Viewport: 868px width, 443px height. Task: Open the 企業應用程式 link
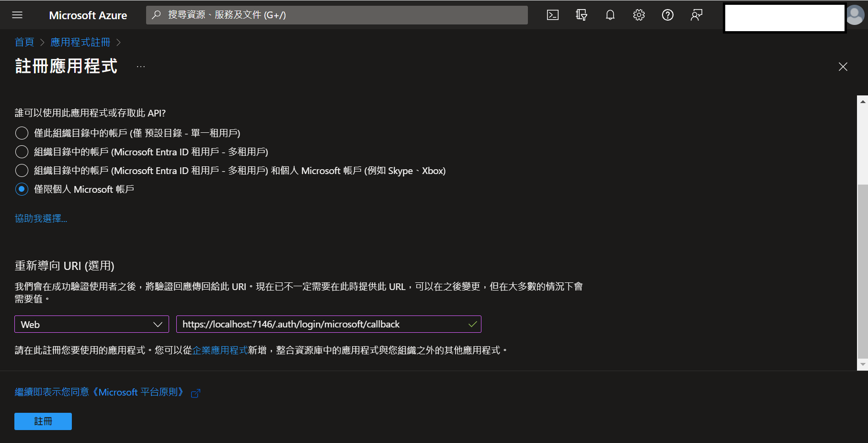coord(220,350)
